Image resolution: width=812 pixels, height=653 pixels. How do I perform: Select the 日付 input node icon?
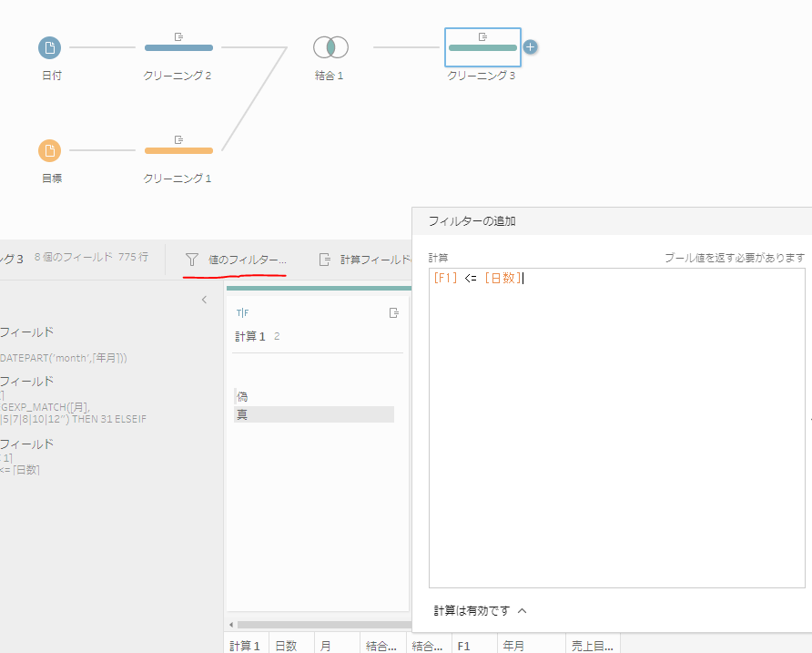click(50, 47)
